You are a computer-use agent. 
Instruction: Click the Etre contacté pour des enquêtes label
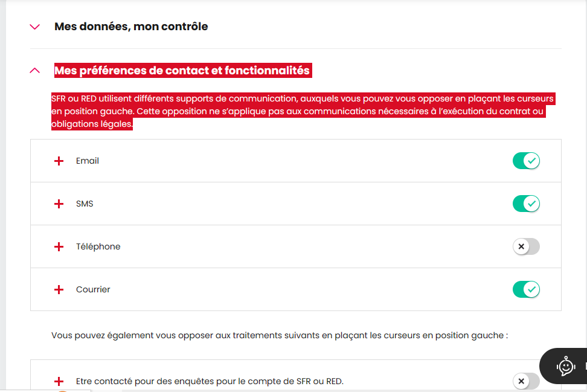pos(210,381)
